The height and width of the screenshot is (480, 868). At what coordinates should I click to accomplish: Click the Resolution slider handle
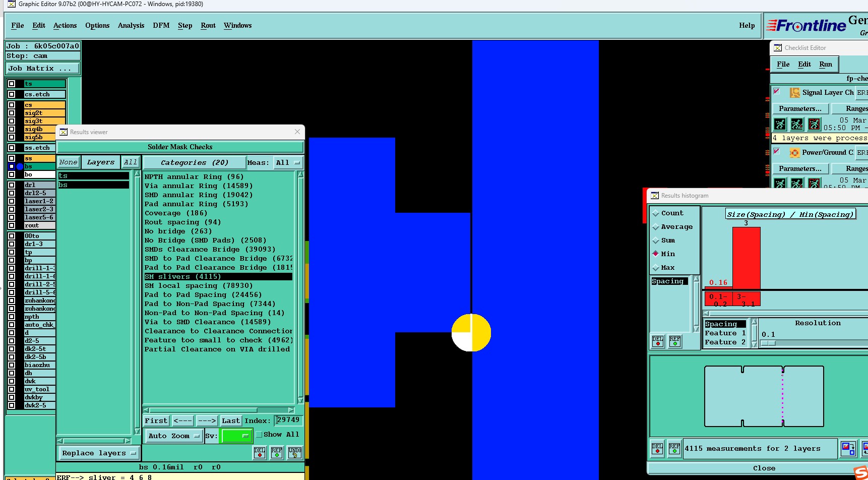click(x=768, y=343)
